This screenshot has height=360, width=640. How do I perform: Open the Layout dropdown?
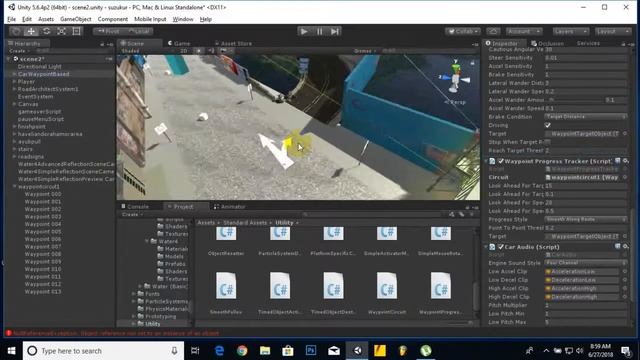click(613, 31)
